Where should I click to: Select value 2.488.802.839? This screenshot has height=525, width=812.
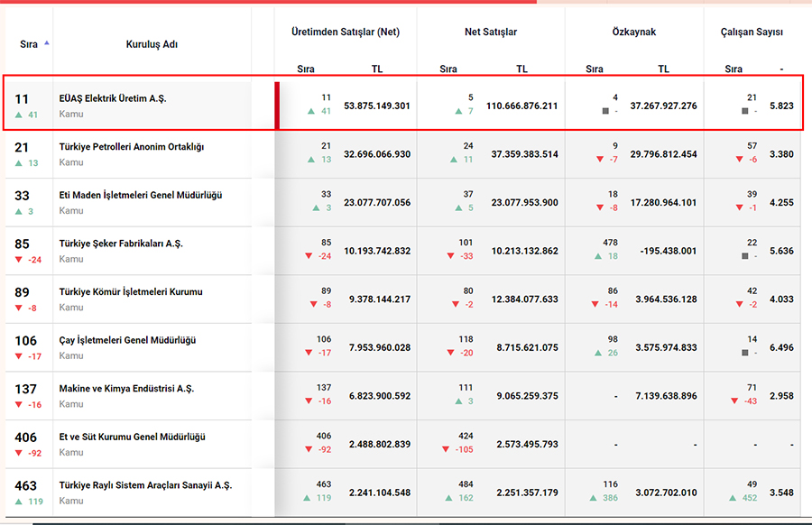tap(380, 444)
